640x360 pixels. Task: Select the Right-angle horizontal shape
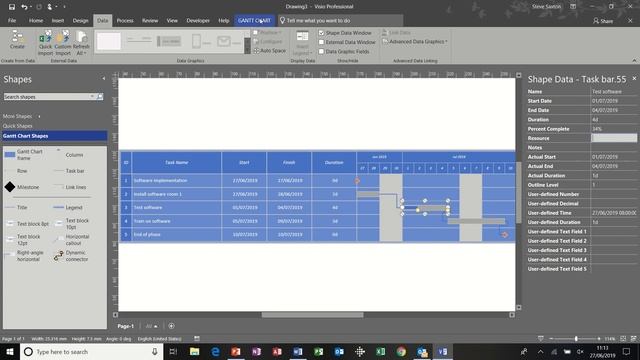[24, 256]
